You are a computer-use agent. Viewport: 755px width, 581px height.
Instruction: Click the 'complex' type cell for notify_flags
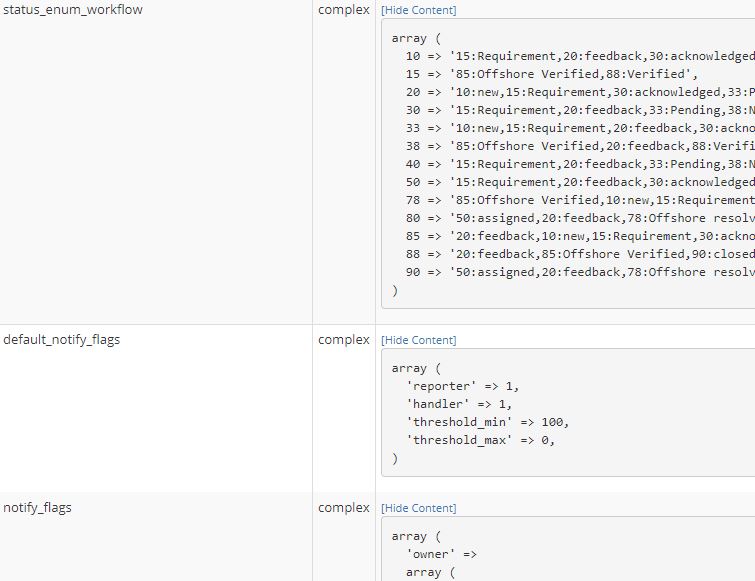[x=344, y=508]
